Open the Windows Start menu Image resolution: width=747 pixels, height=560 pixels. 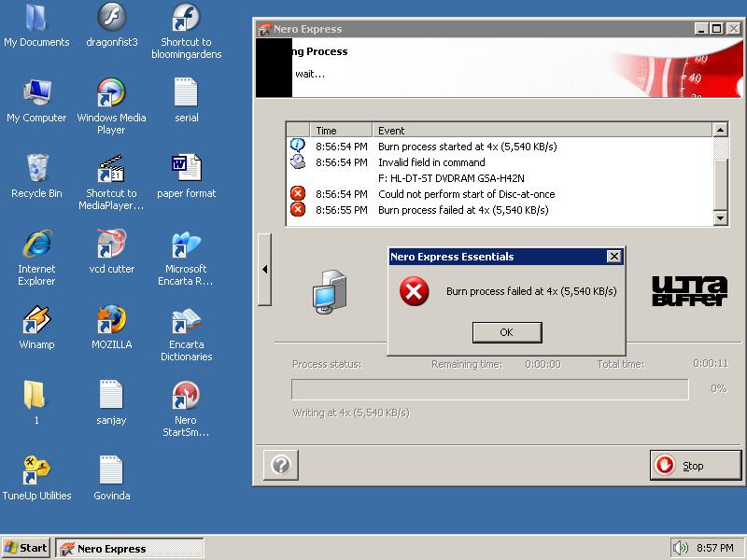tap(26, 548)
